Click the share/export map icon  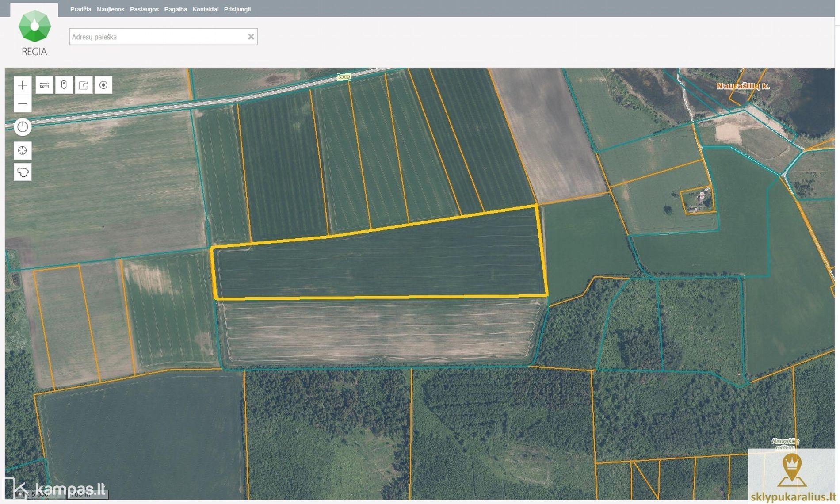tap(84, 85)
